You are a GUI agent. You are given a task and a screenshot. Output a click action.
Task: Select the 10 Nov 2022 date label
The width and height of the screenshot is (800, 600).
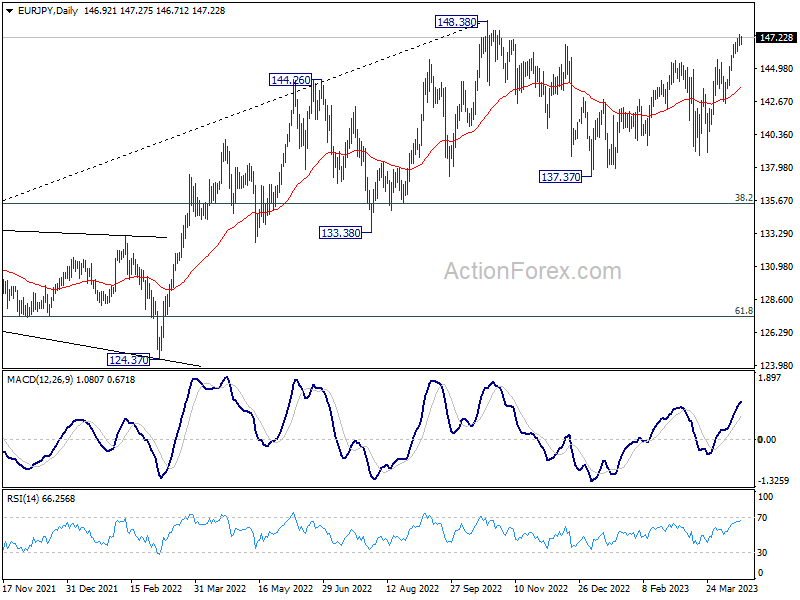541,588
